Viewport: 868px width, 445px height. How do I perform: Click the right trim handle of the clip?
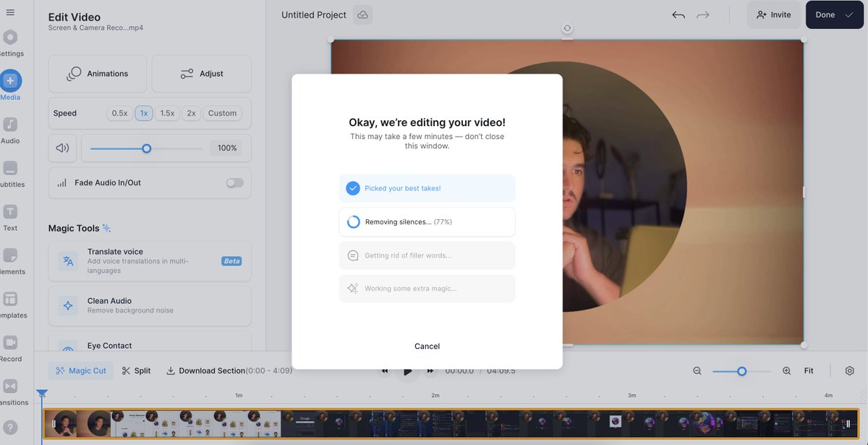pos(848,424)
